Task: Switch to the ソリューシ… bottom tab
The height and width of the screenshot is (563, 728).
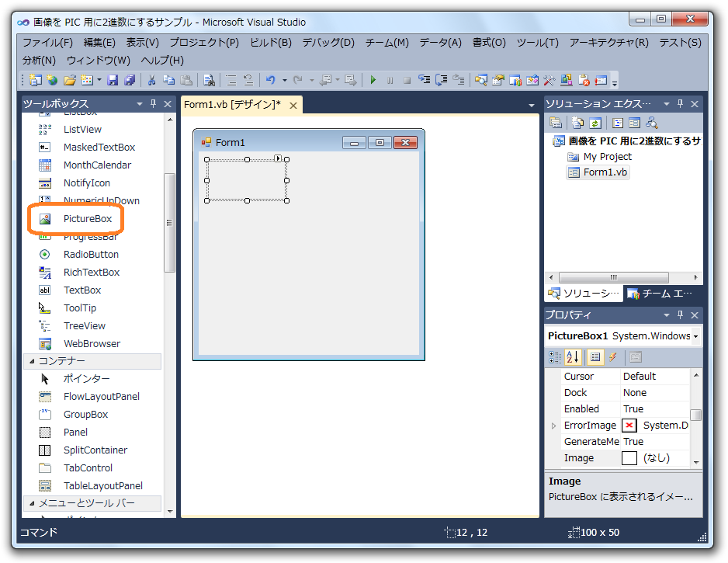Action: (x=584, y=294)
